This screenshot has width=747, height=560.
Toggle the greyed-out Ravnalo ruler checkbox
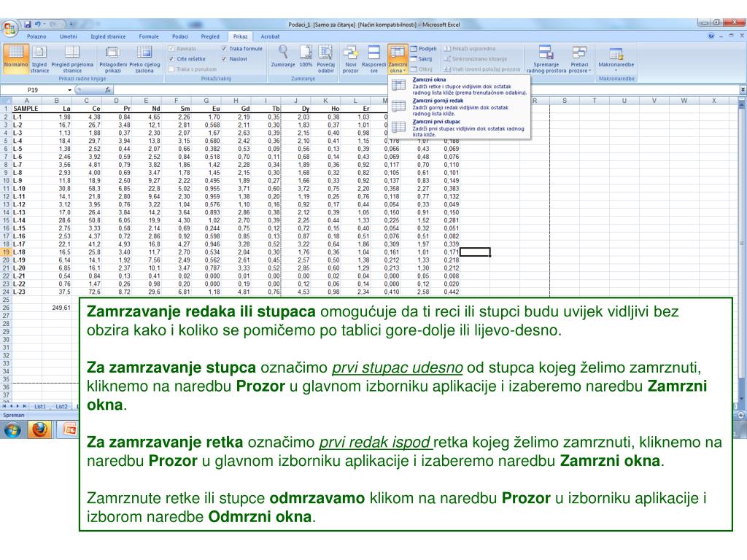[171, 49]
